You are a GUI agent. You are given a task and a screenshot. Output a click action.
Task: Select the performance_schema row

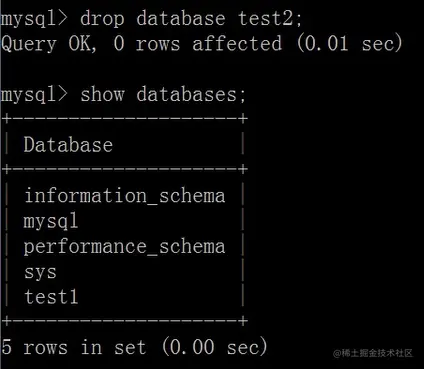(124, 247)
